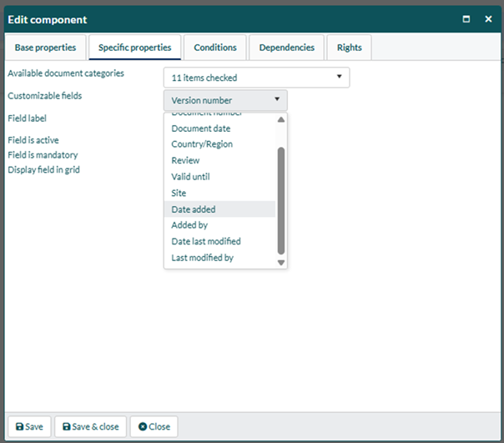
Task: Open the Rights tab
Action: [x=350, y=48]
